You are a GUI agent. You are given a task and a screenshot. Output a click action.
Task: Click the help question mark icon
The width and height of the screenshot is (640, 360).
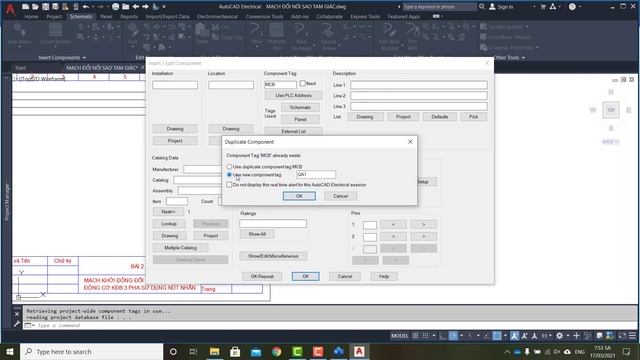[572, 7]
